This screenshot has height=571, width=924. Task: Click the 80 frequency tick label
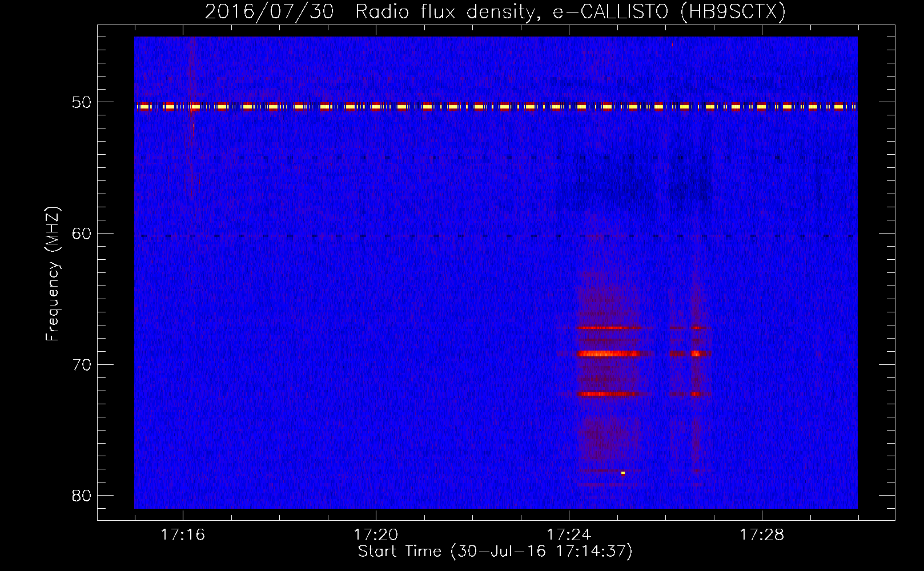pos(82,496)
